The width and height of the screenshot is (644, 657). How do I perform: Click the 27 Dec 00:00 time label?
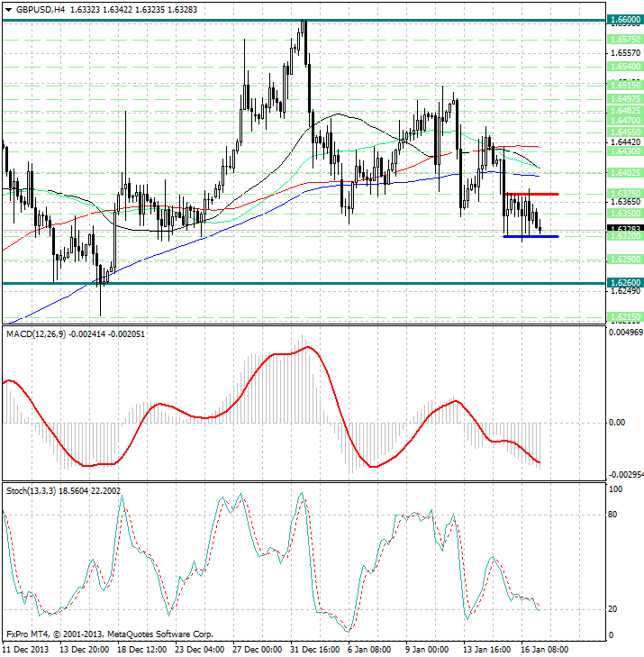[257, 650]
